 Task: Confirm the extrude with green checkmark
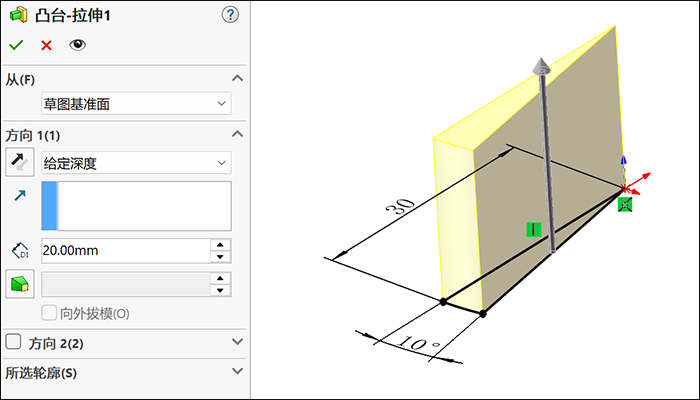tap(16, 45)
